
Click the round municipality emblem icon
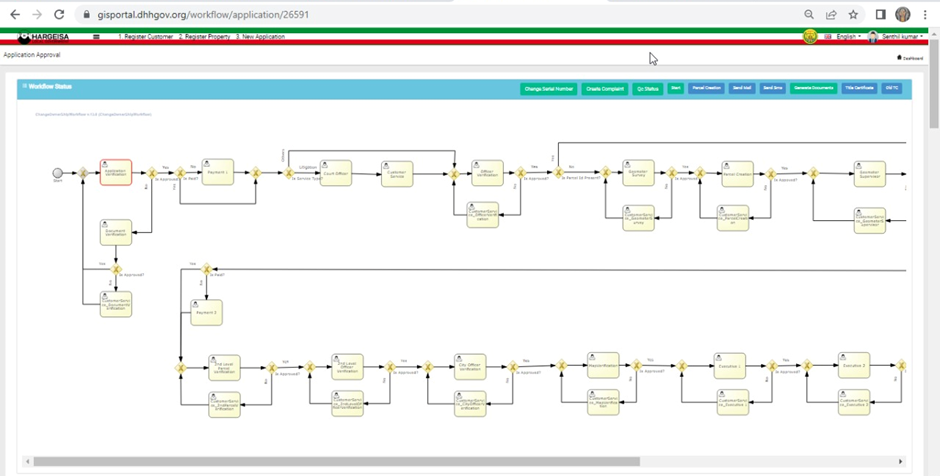[x=810, y=37]
